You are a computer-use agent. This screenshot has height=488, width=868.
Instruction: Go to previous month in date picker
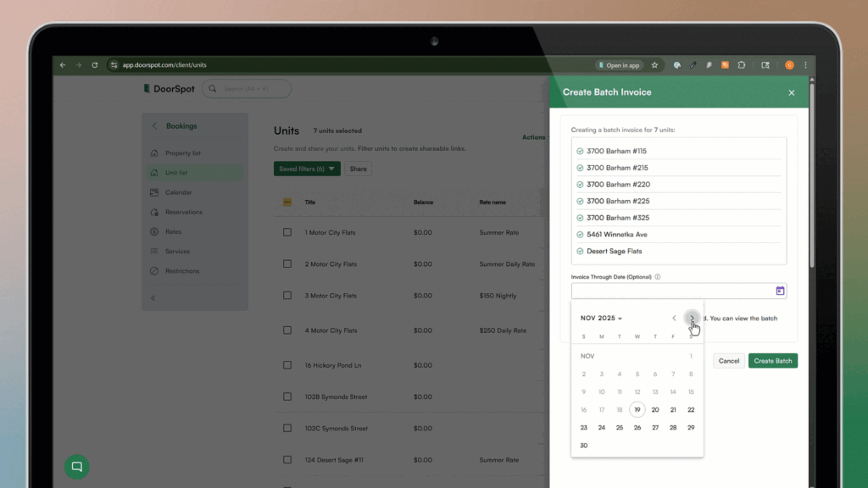pos(674,319)
